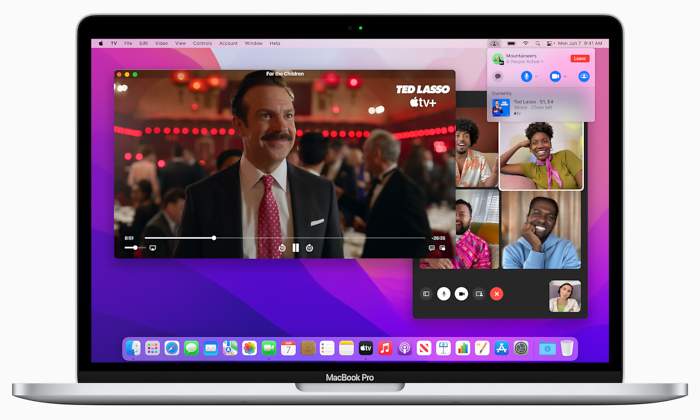This screenshot has width=700, height=420.
Task: Open FaceTime app from the Dock
Action: [269, 348]
